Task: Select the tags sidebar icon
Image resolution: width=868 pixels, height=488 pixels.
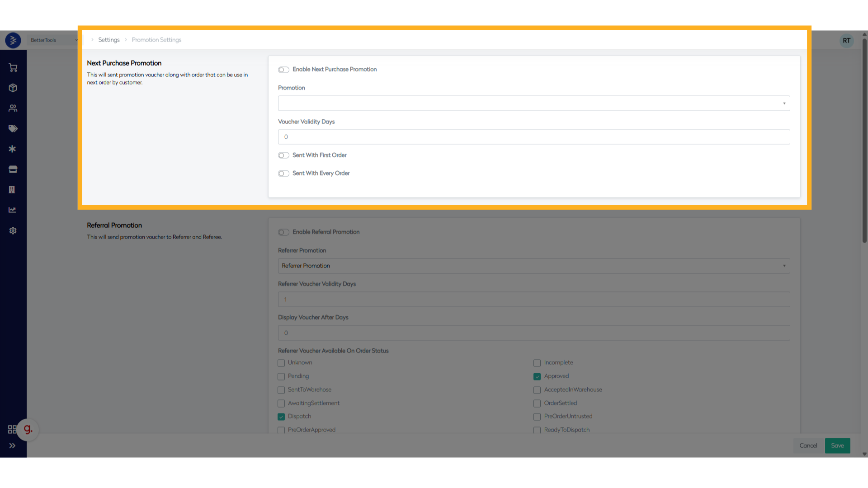Action: point(13,129)
